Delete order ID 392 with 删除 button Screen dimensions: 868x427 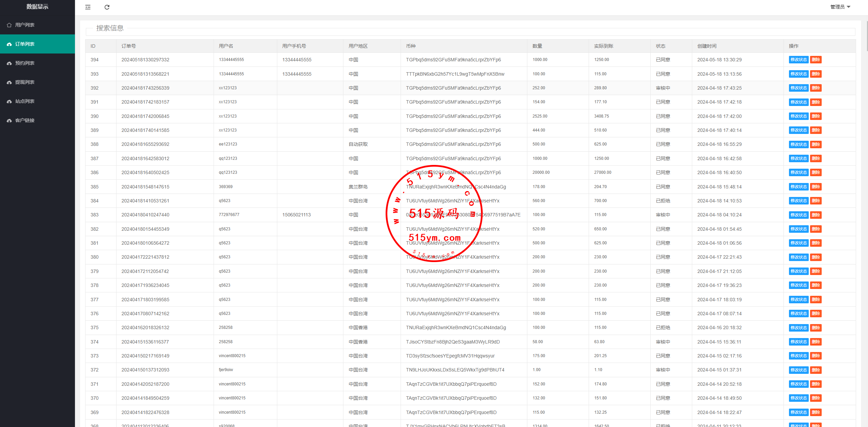[x=816, y=88]
